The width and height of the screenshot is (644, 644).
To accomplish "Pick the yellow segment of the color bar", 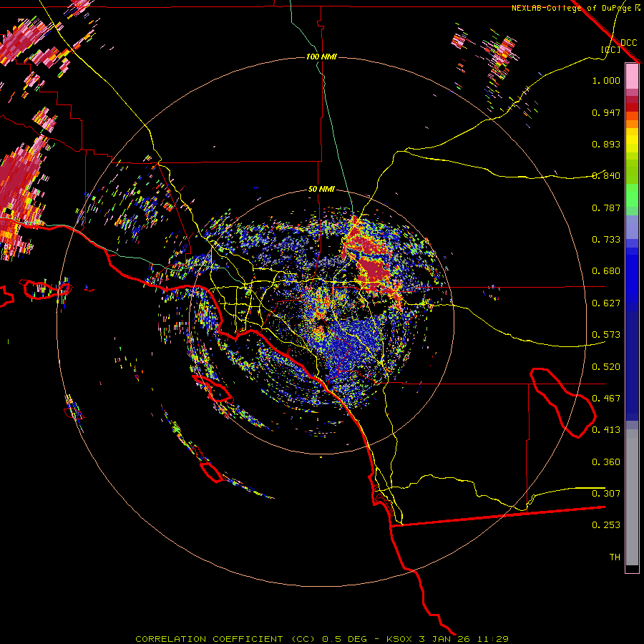I will click(632, 142).
